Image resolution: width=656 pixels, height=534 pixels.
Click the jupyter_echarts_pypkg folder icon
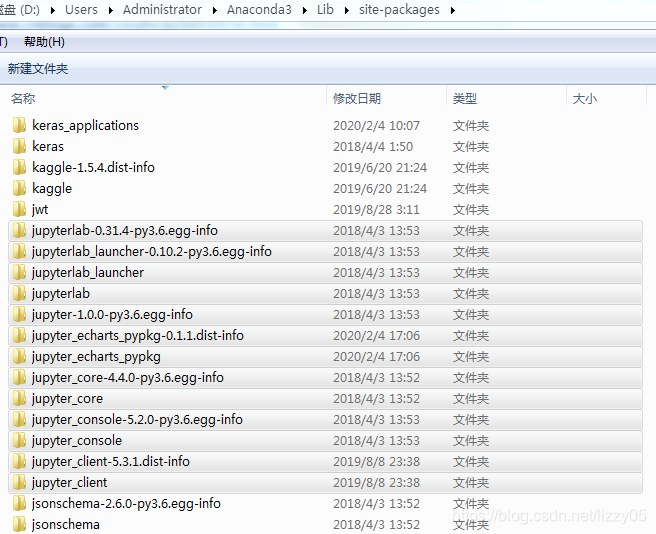point(19,356)
